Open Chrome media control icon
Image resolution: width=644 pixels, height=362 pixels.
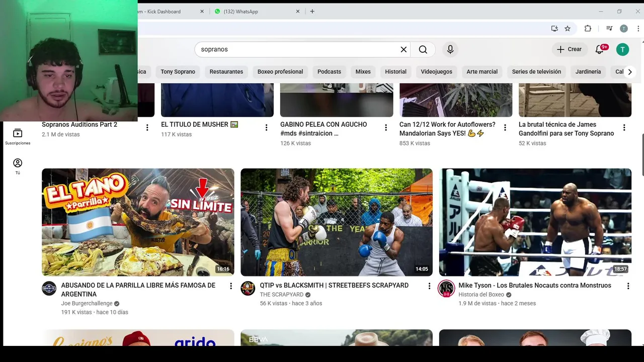click(x=609, y=29)
